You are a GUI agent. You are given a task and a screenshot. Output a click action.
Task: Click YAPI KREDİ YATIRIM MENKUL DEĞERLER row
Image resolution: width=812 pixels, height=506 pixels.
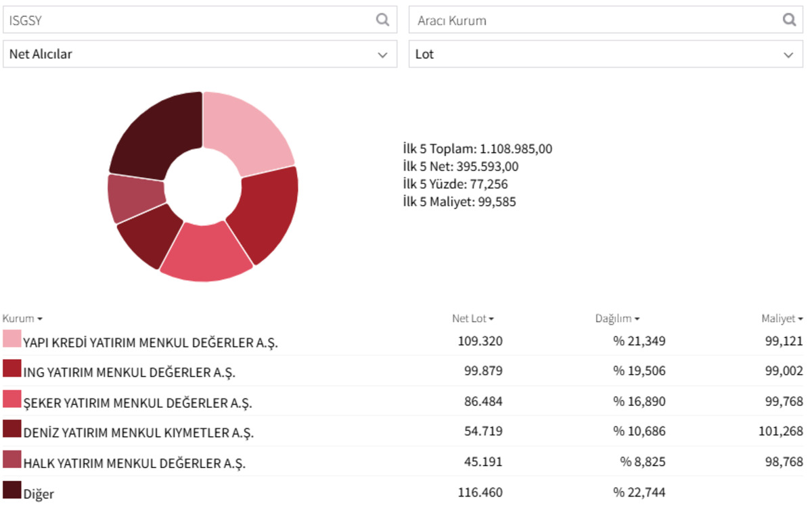(403, 341)
